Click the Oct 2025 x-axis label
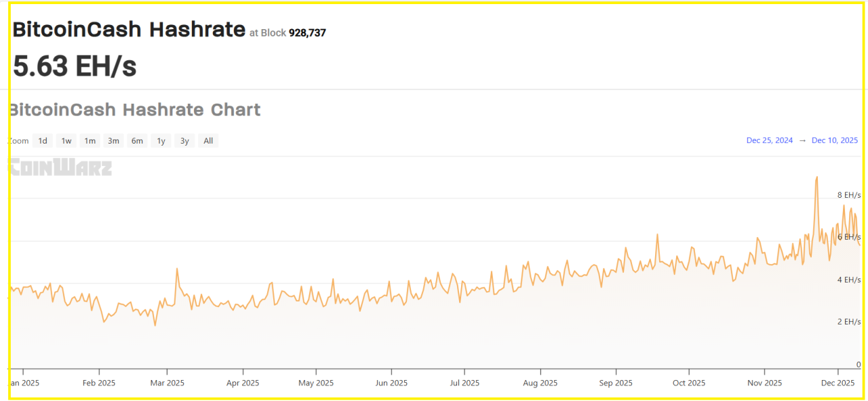 point(688,383)
